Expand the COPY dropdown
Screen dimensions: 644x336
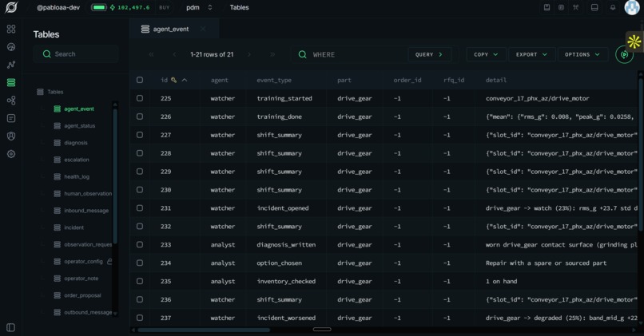click(486, 54)
